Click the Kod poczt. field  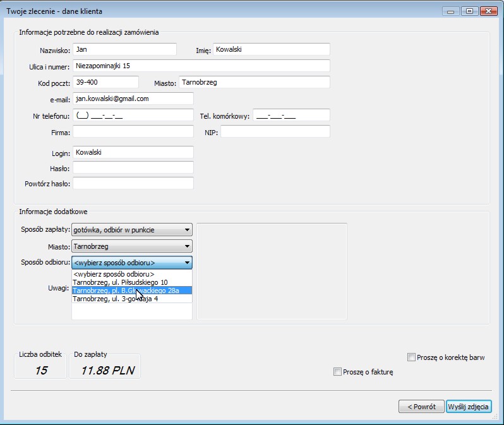click(105, 82)
